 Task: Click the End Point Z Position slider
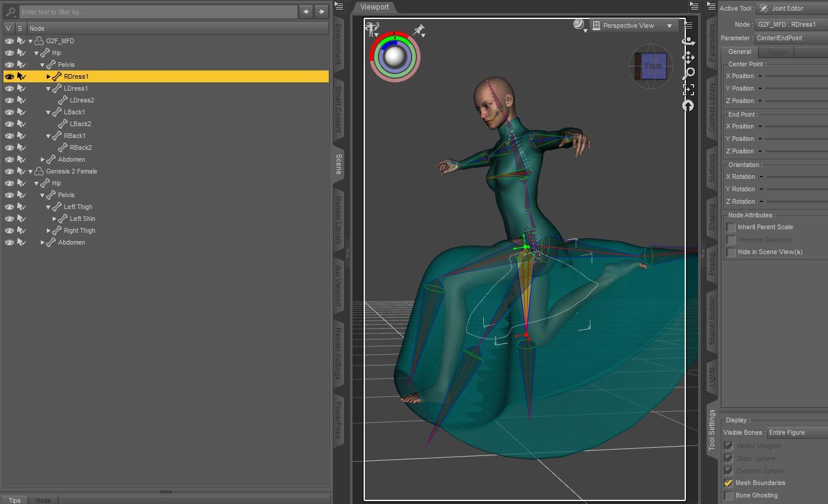(797, 152)
